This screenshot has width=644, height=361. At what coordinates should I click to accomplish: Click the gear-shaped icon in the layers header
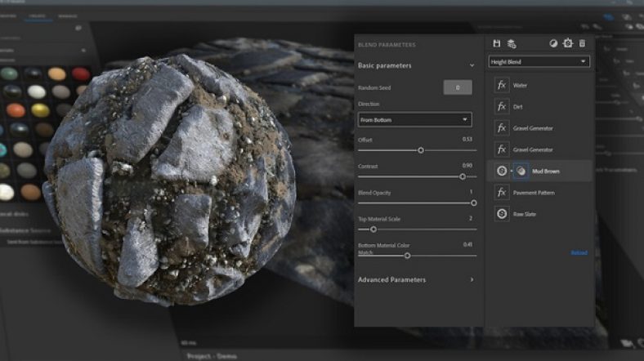click(568, 43)
